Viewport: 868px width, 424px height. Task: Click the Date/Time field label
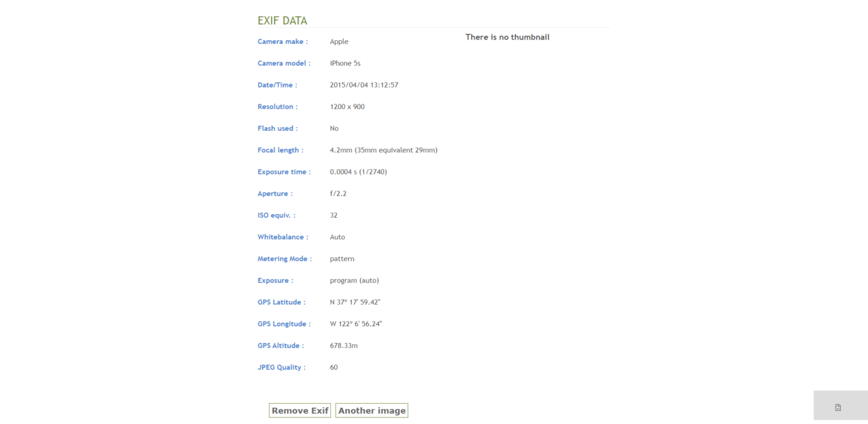[277, 85]
